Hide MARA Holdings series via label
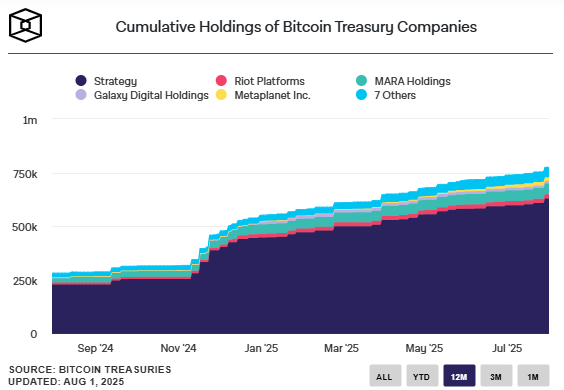Image resolution: width=564 pixels, height=390 pixels. coord(413,81)
